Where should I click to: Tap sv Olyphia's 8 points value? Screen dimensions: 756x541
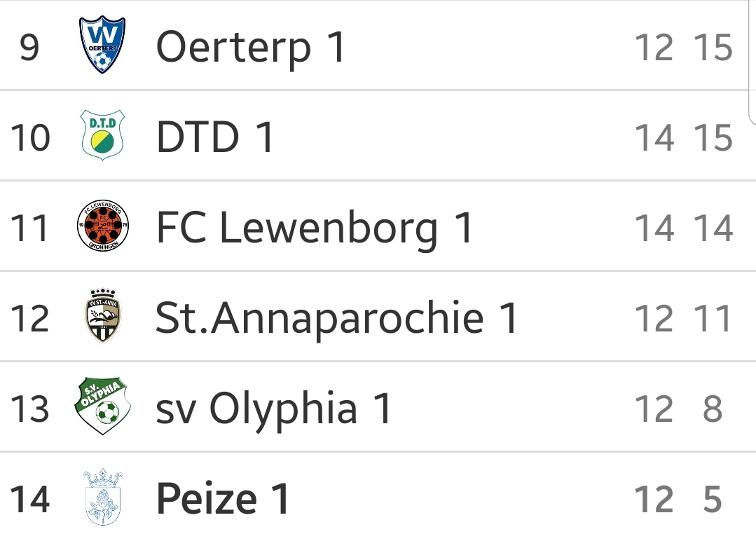[713, 409]
